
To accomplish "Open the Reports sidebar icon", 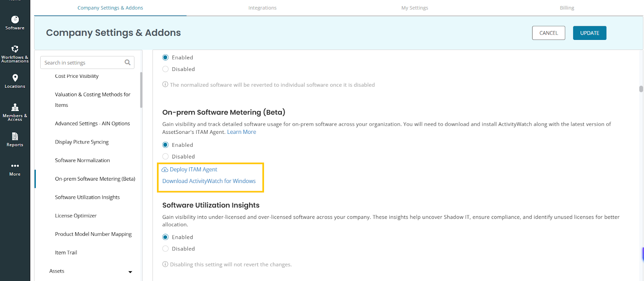I will (x=15, y=137).
